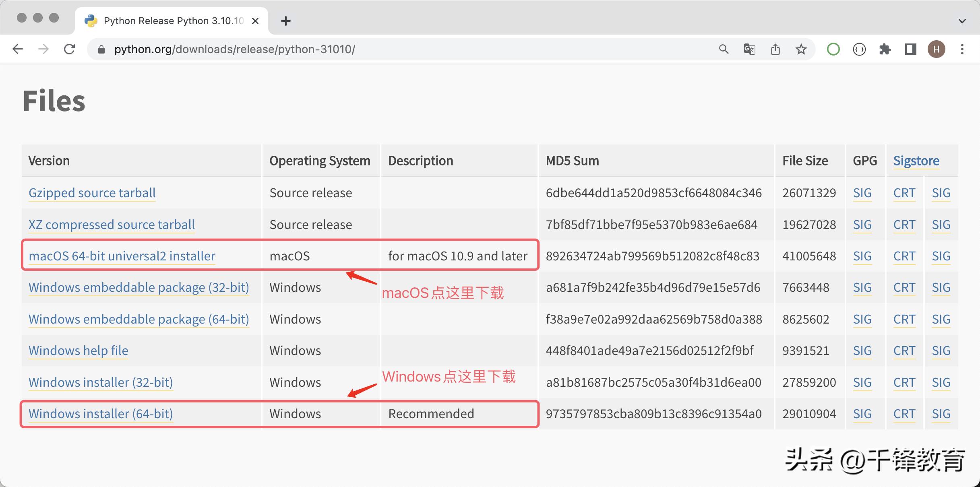This screenshot has height=487, width=980.
Task: Bookmark this page with star icon
Action: coord(801,49)
